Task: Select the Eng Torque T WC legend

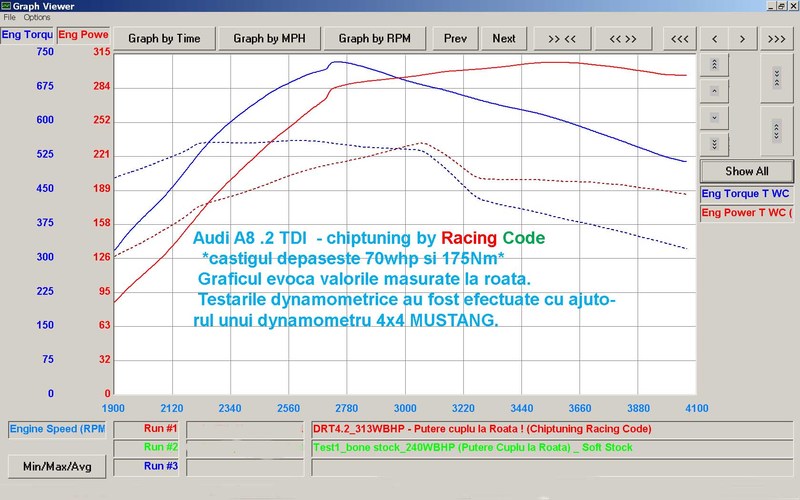Action: pyautogui.click(x=746, y=194)
